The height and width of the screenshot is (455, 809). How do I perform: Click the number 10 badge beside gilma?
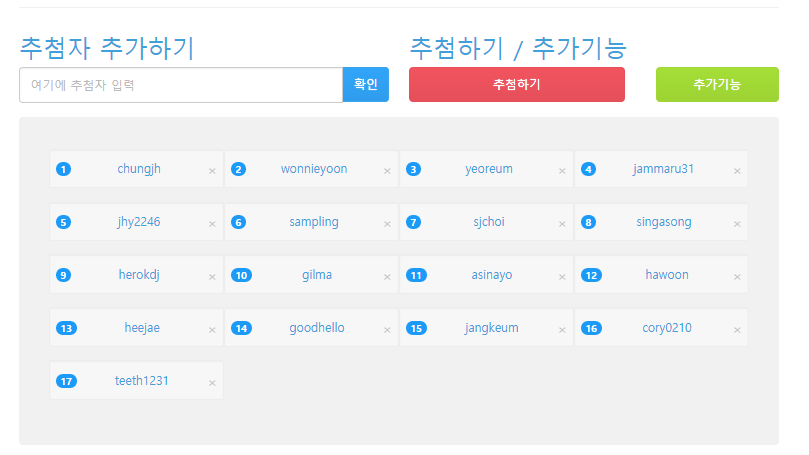pyautogui.click(x=241, y=275)
